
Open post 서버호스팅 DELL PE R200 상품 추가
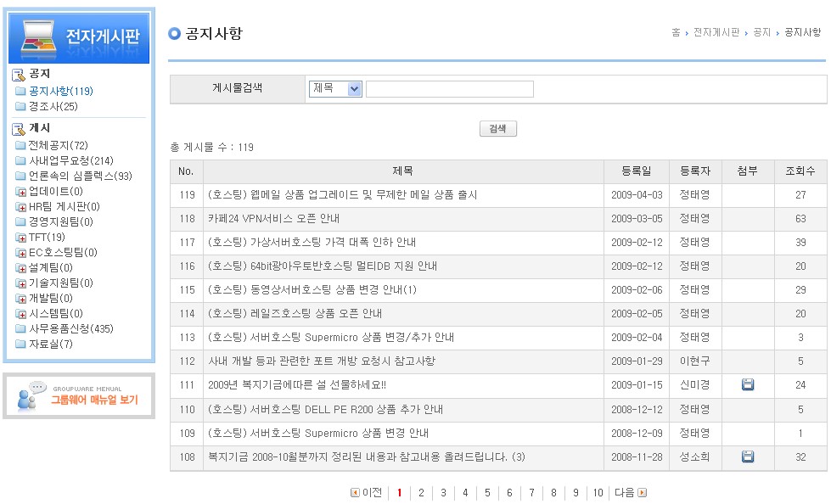(325, 410)
